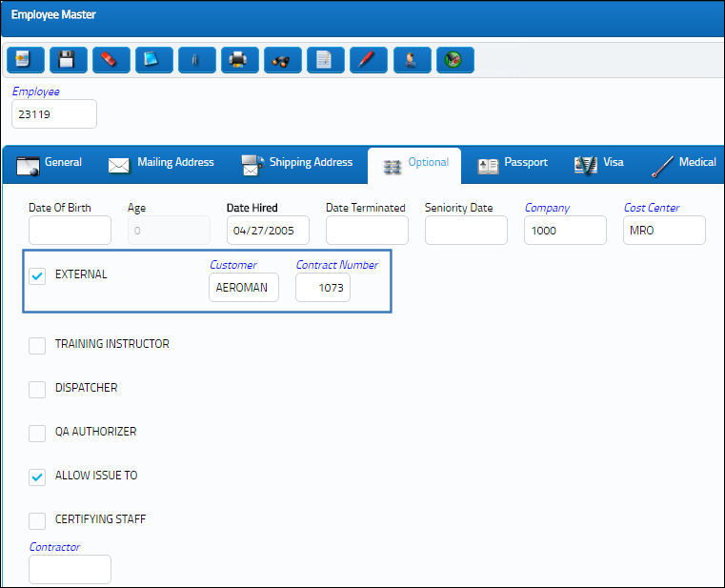The width and height of the screenshot is (725, 588).
Task: Click the empty Contractor input field
Action: click(x=70, y=569)
